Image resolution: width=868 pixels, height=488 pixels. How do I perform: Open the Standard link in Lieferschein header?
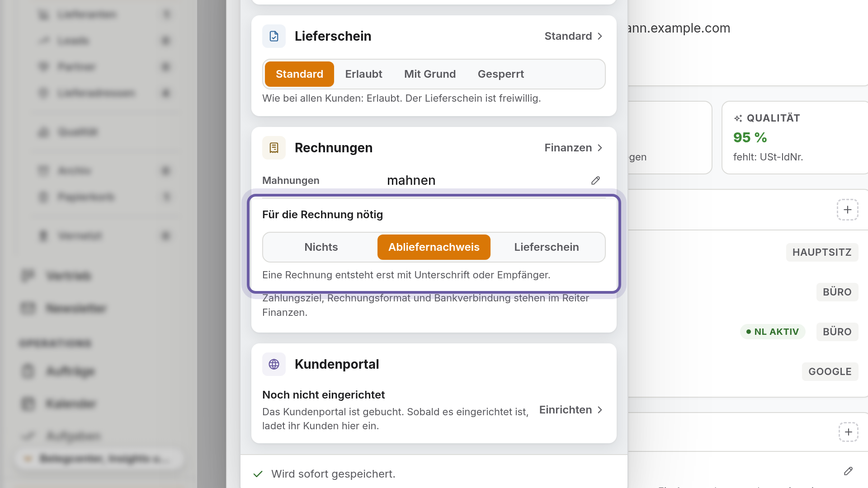point(574,36)
